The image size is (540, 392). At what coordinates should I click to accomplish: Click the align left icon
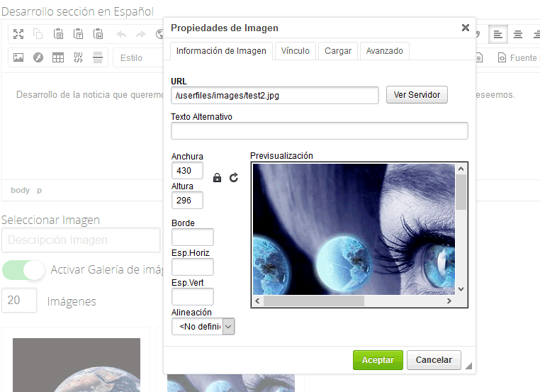(497, 35)
